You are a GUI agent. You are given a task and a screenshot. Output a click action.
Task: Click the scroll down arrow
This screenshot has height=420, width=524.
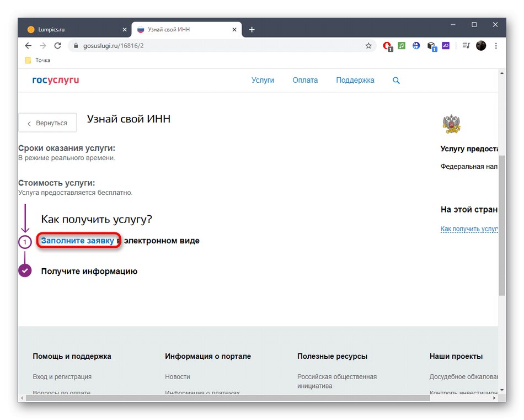pyautogui.click(x=501, y=390)
